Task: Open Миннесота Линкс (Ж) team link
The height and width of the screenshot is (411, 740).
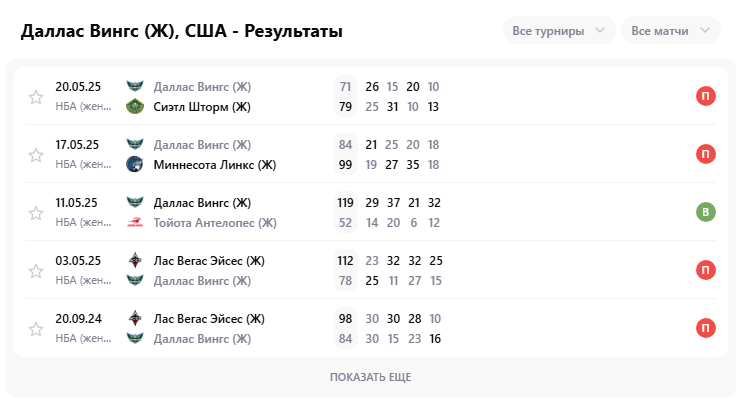Action: point(215,165)
